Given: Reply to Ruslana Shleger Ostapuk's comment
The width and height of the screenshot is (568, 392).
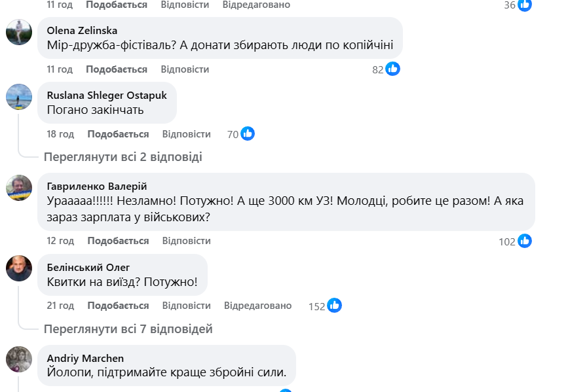Looking at the screenshot, I should 186,134.
